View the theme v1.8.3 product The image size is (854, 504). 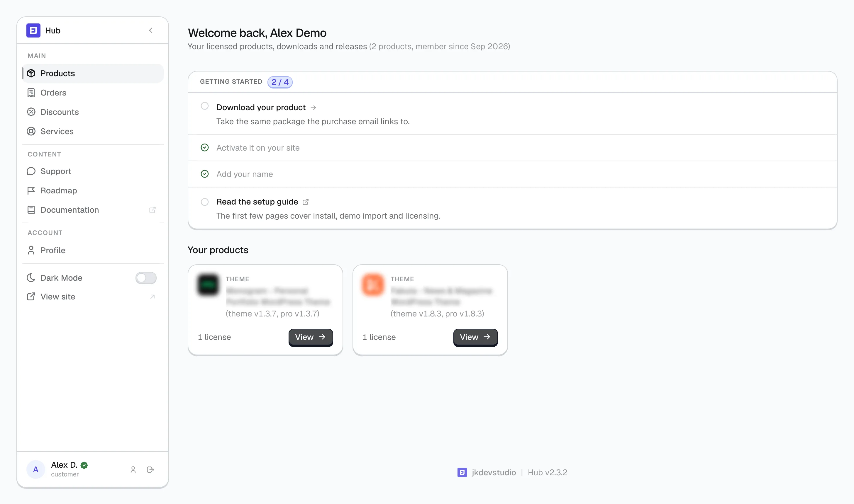point(475,337)
